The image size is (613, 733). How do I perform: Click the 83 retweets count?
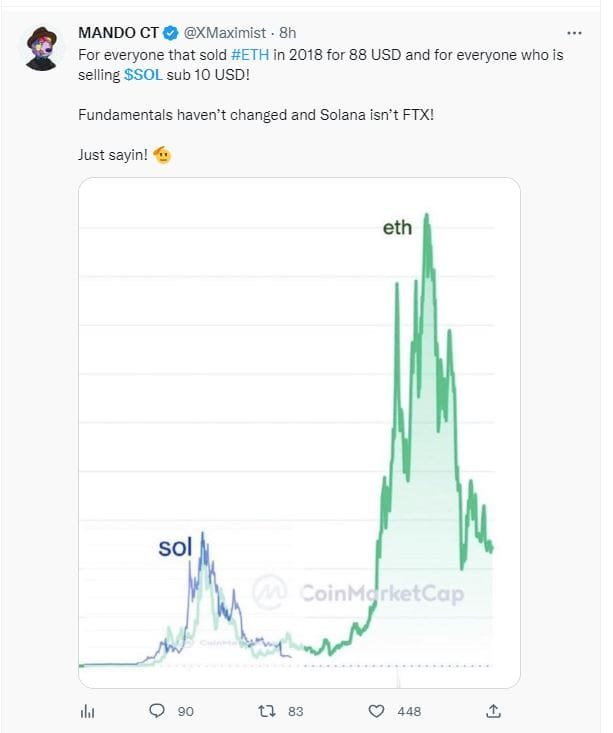pos(295,711)
